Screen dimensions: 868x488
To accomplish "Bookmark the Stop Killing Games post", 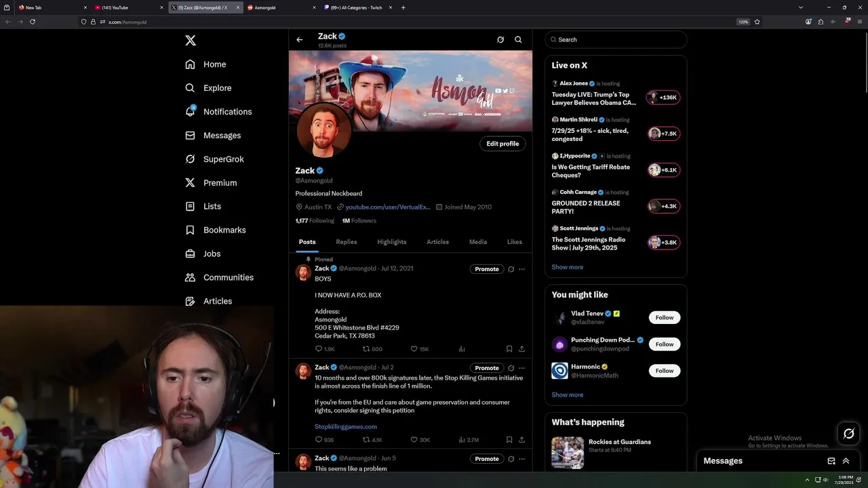I will pyautogui.click(x=509, y=440).
